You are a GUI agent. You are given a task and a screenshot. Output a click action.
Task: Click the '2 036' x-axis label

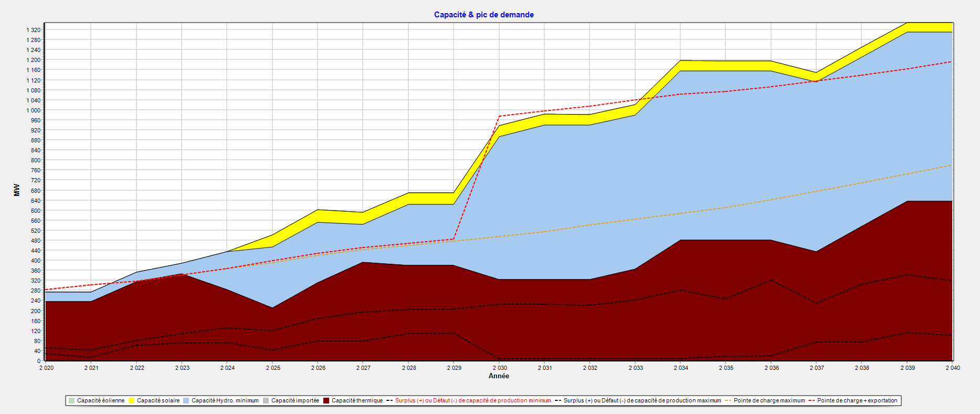[x=772, y=368]
